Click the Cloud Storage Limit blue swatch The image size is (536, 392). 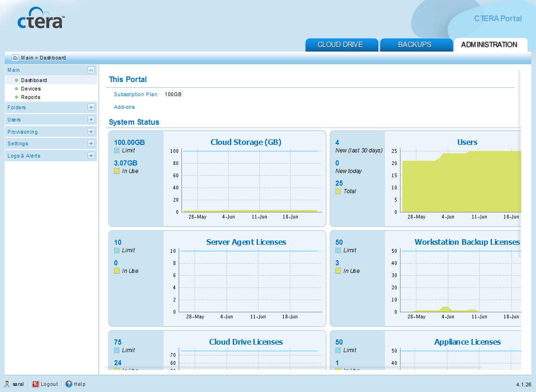coord(117,151)
